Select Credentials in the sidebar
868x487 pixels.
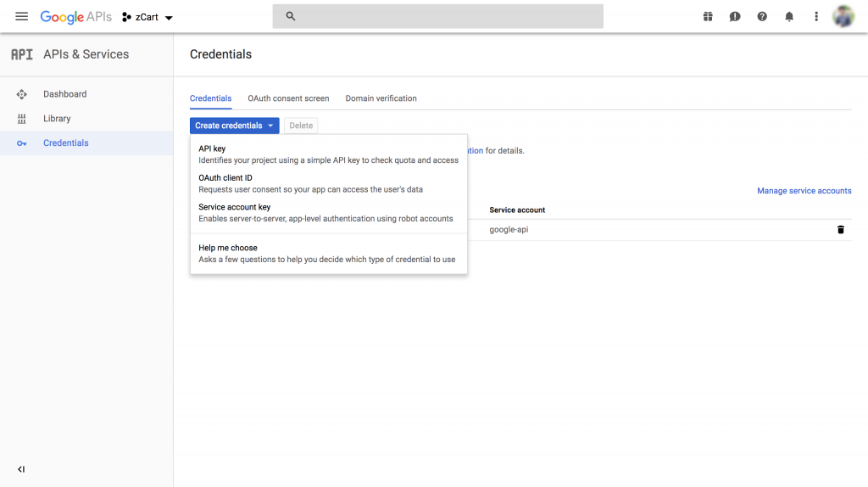(86, 143)
